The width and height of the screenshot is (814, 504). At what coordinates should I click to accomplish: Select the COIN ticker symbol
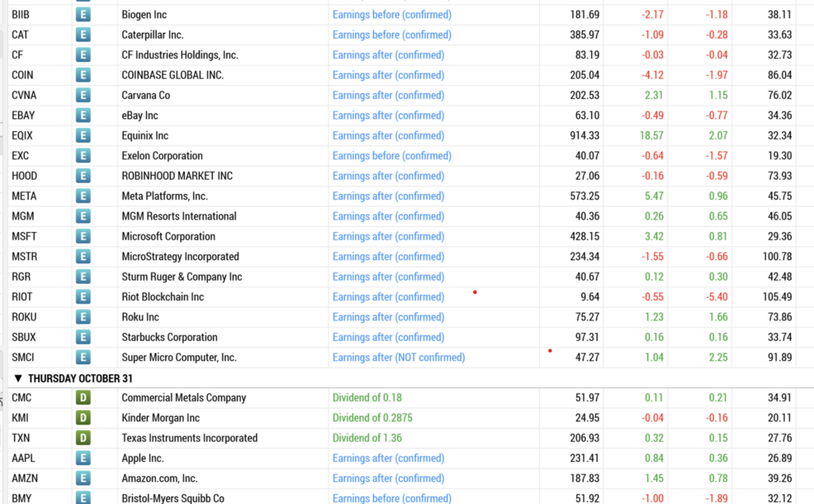[x=22, y=76]
